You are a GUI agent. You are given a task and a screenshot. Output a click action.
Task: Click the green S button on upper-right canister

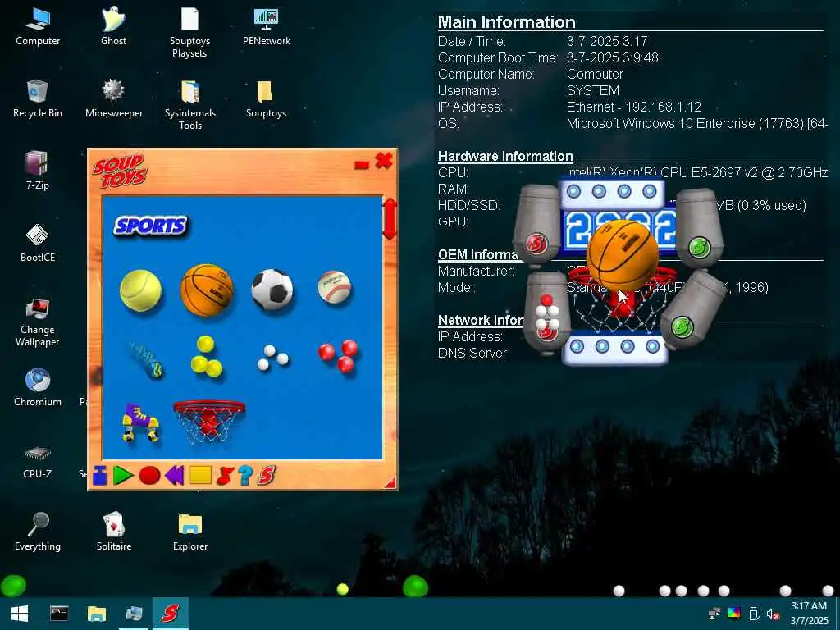[x=699, y=247]
